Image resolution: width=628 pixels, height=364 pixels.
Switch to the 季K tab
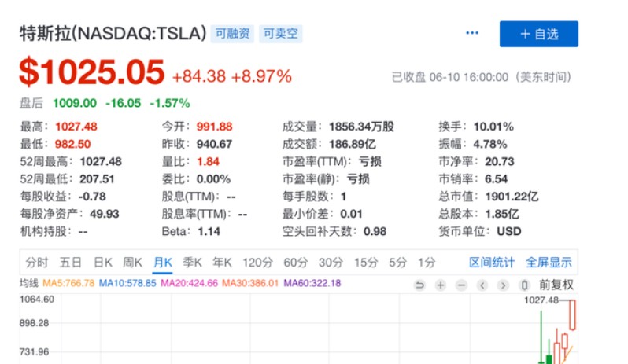[x=192, y=263]
